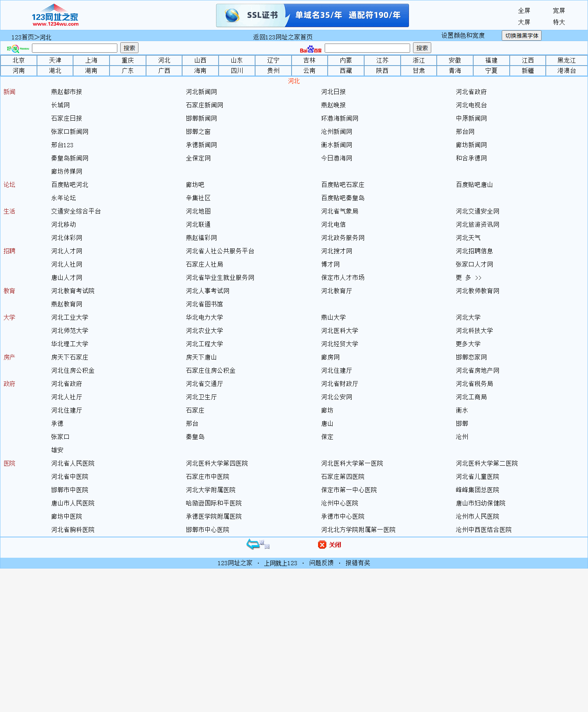
Task: Open the 问题反馈 footer link
Action: tap(321, 563)
